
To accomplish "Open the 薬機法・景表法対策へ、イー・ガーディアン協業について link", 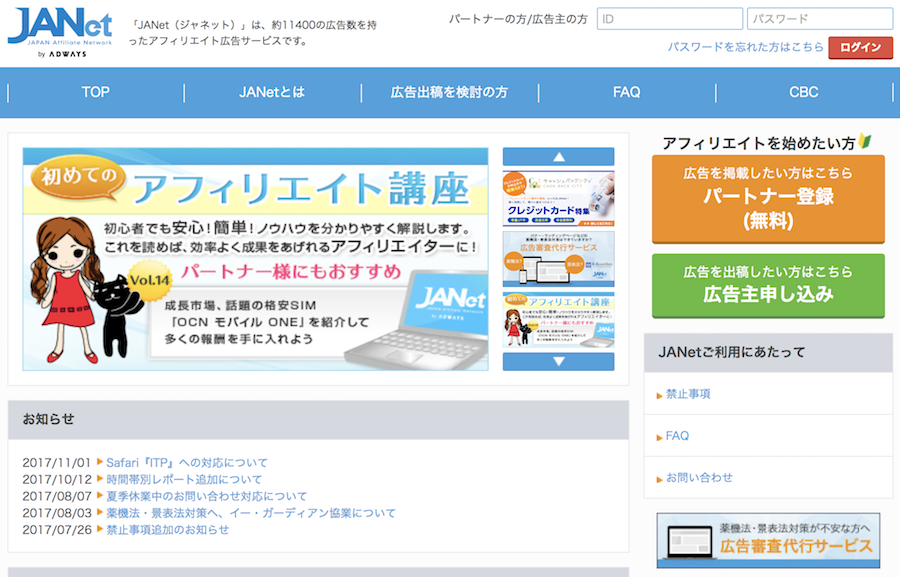I will click(251, 513).
